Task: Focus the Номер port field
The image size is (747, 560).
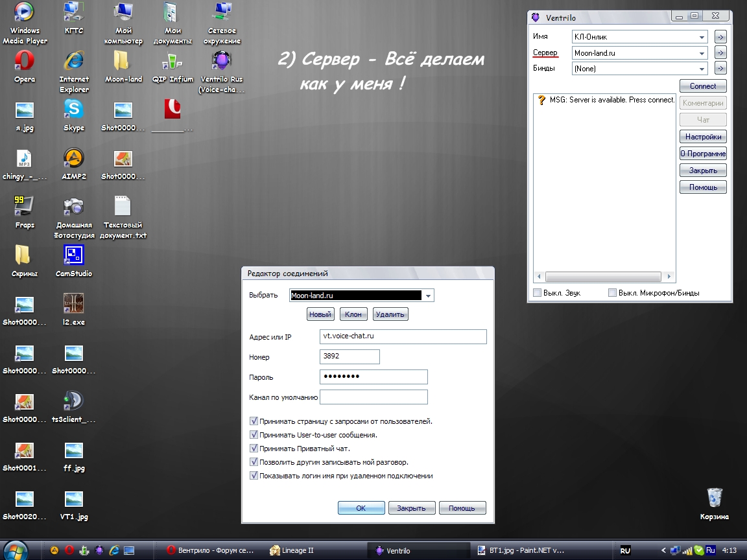Action: coord(350,356)
